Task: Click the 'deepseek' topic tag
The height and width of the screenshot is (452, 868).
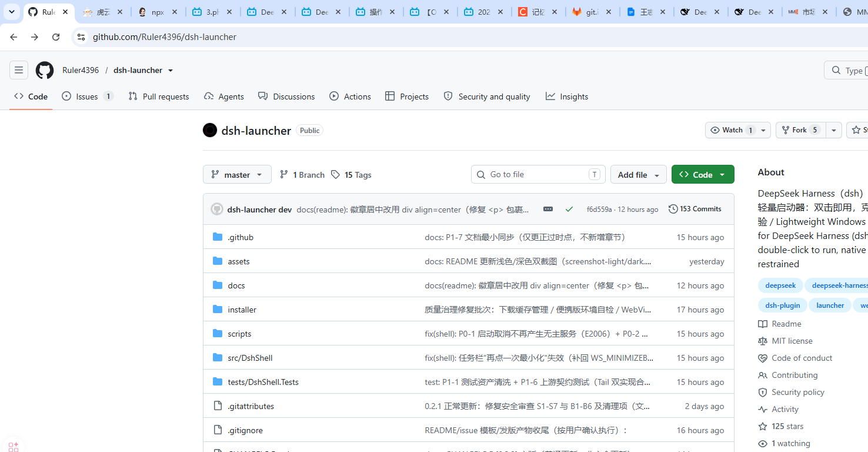Action: tap(780, 285)
